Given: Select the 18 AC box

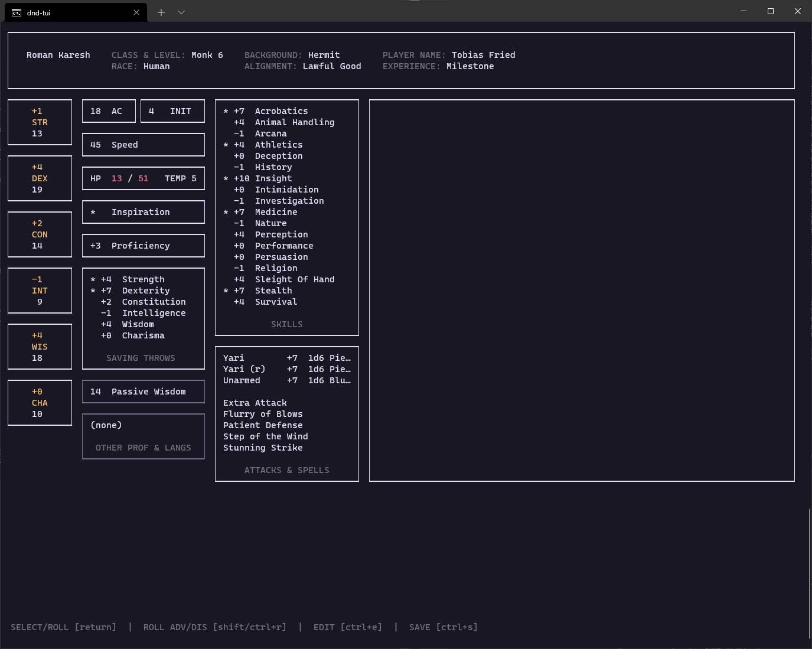Looking at the screenshot, I should 109,111.
